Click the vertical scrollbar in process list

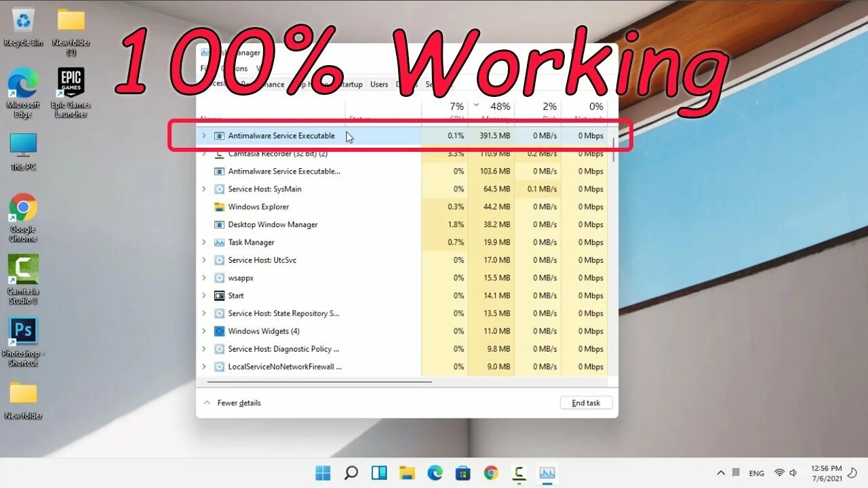[x=614, y=150]
